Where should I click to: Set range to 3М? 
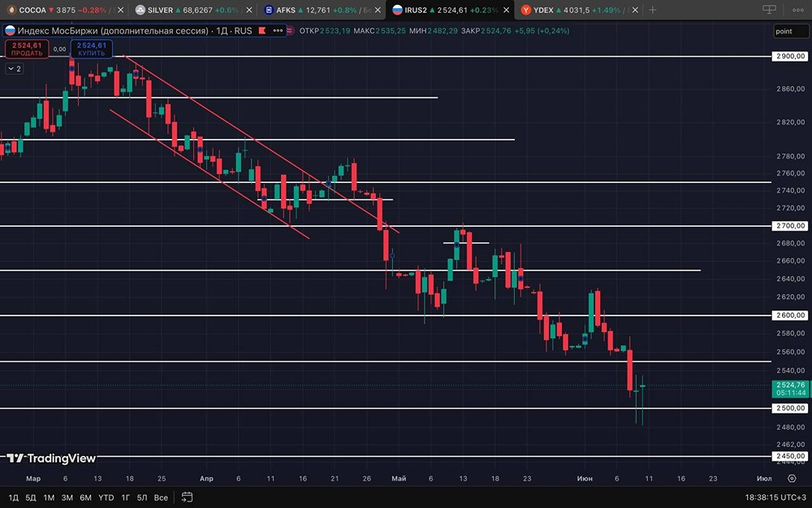pos(67,497)
